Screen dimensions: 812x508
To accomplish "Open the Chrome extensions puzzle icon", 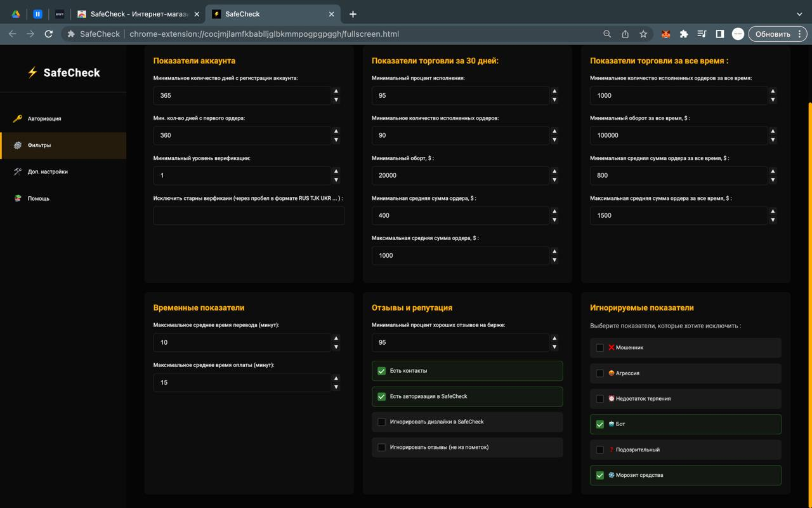I will click(x=684, y=34).
